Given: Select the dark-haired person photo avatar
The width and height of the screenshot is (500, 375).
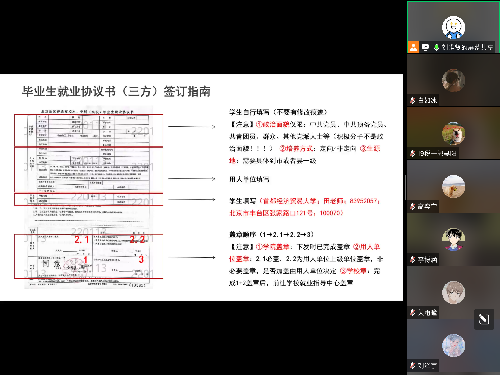Looking at the screenshot, I should (453, 80).
